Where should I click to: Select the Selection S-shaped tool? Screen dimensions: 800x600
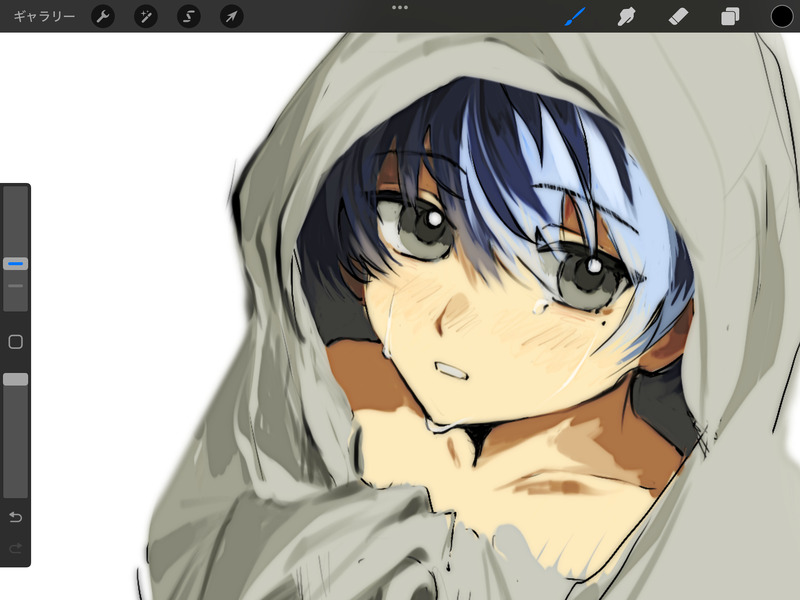pos(188,17)
